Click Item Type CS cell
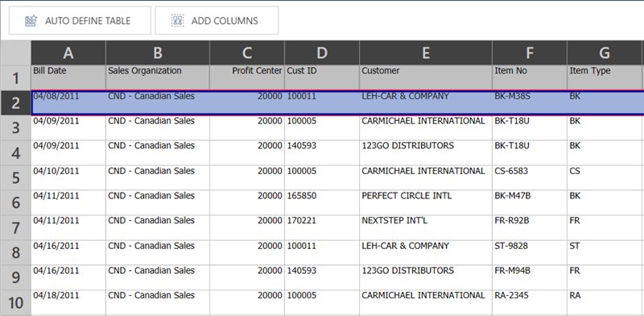644x316 pixels. (x=605, y=177)
